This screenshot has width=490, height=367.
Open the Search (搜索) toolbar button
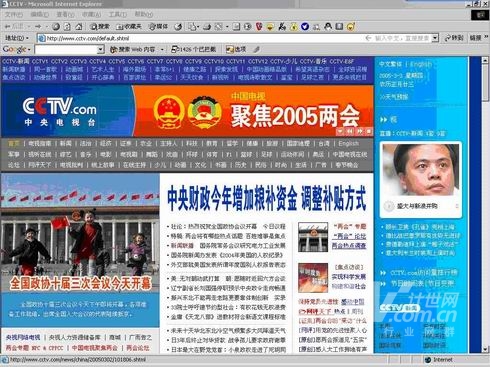click(100, 27)
